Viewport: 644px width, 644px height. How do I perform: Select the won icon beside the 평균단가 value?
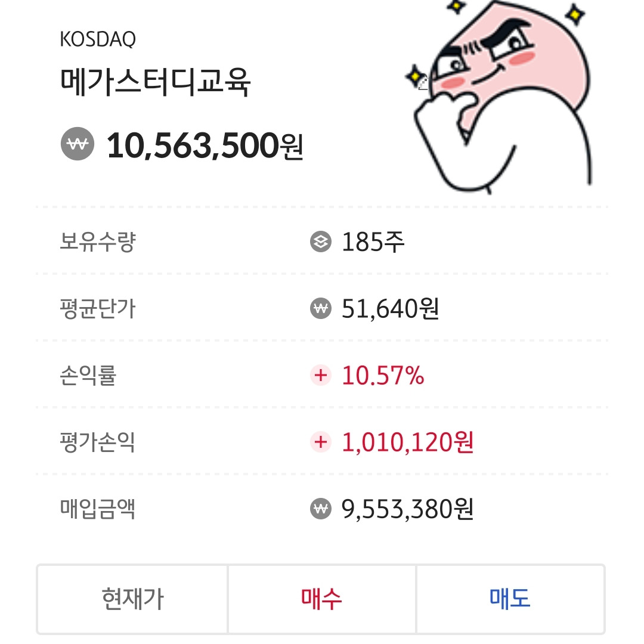[x=320, y=309]
